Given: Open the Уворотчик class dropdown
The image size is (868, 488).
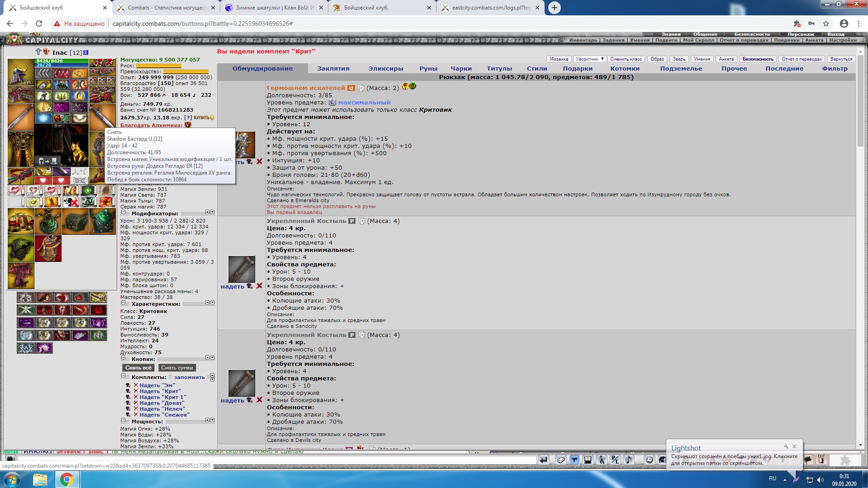Looking at the screenshot, I should click(590, 59).
